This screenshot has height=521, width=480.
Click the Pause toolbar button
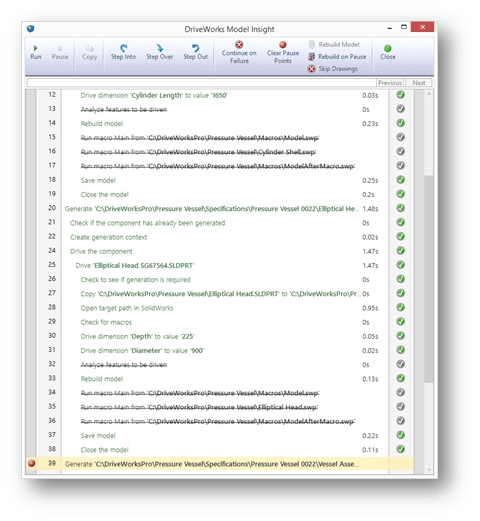(x=60, y=53)
